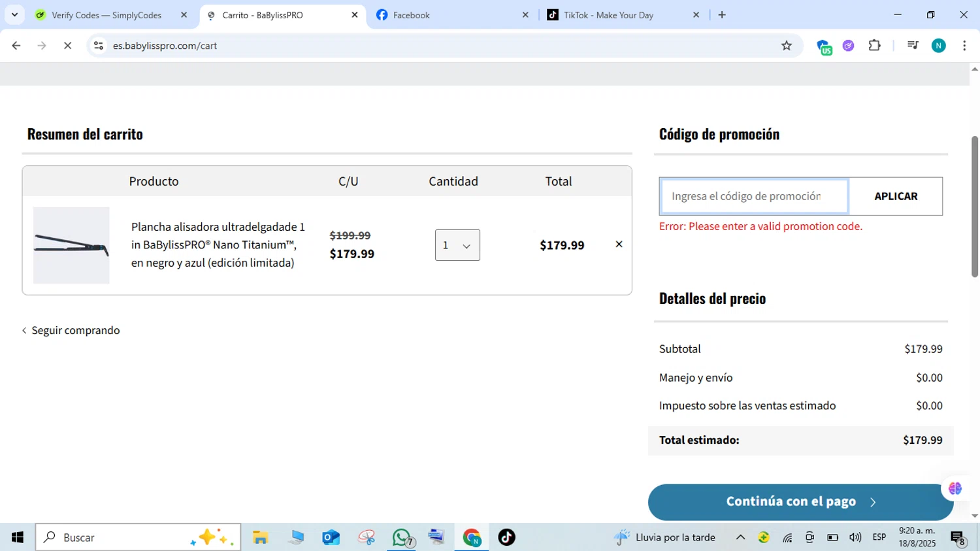The width and height of the screenshot is (980, 551).
Task: Open the media control icon
Action: 913,46
